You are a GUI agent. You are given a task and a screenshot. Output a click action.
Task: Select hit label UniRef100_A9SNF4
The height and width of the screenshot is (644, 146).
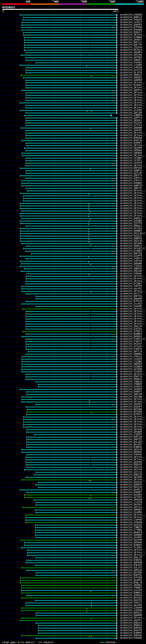(131, 52)
